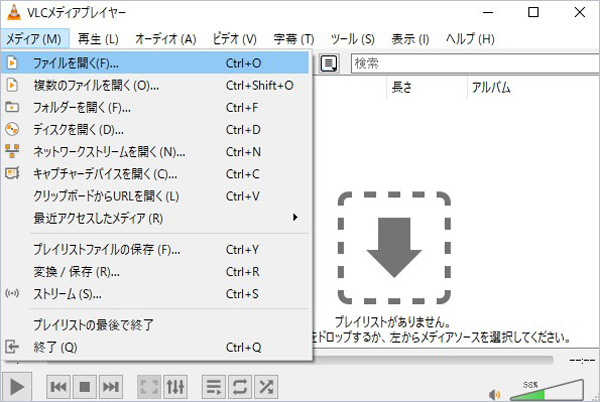The image size is (600, 402).
Task: Toggle shuffle random playback
Action: pos(266,387)
